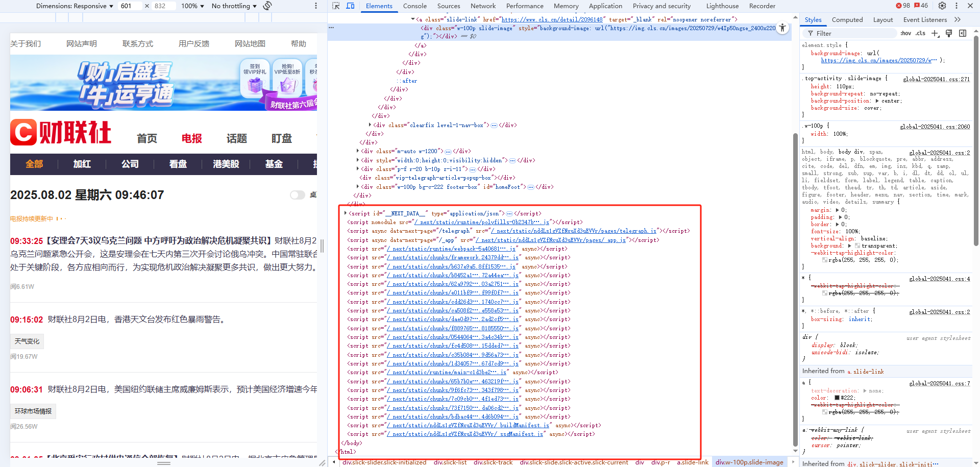The image size is (980, 467).
Task: Open the Dimensions: Responsive dropdown
Action: click(75, 6)
